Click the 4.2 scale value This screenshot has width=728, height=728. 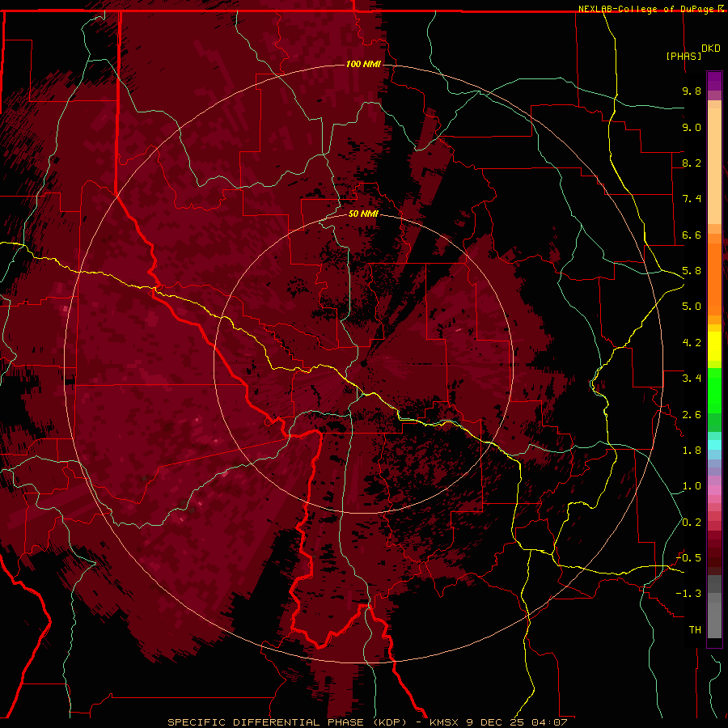click(692, 343)
